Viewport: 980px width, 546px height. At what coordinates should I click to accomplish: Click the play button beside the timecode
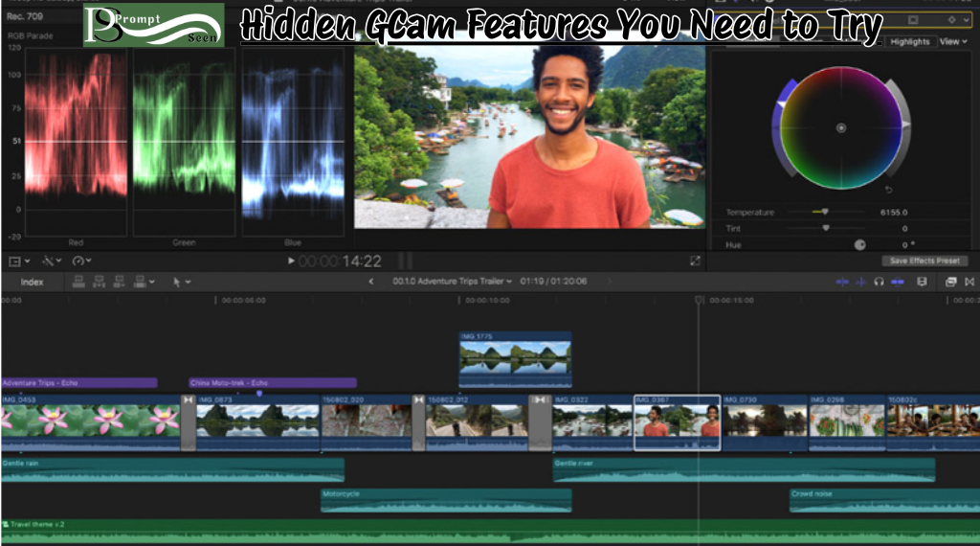291,261
